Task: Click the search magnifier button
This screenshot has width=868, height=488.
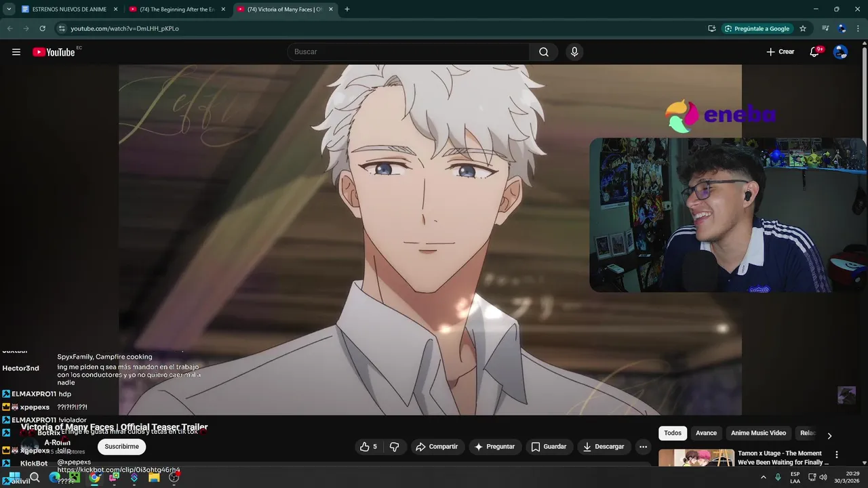Action: point(544,52)
